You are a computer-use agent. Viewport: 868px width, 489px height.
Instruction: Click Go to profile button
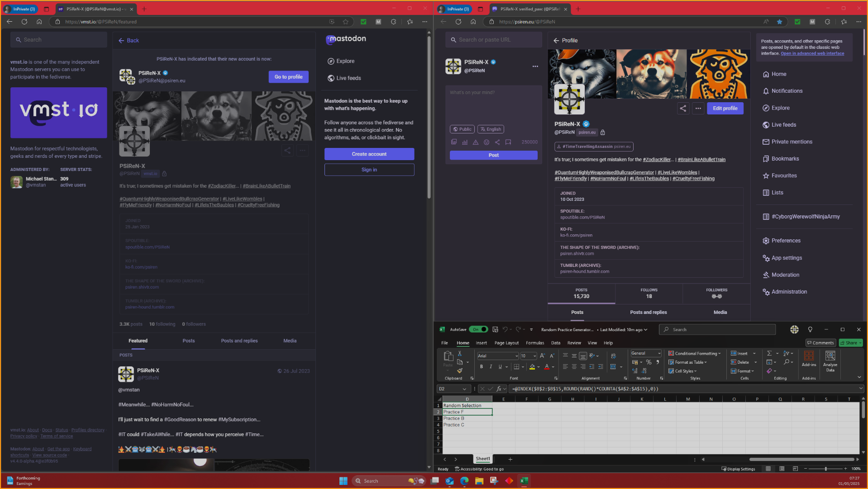[288, 77]
